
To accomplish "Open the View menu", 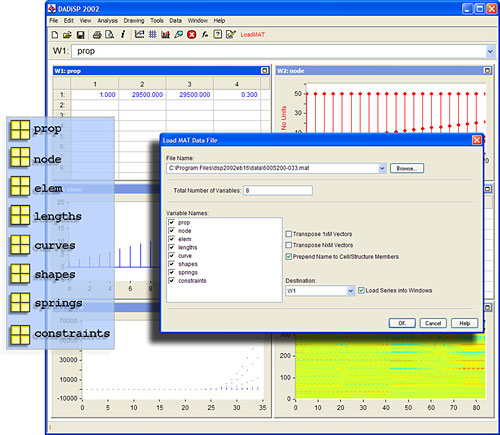I will click(x=85, y=21).
